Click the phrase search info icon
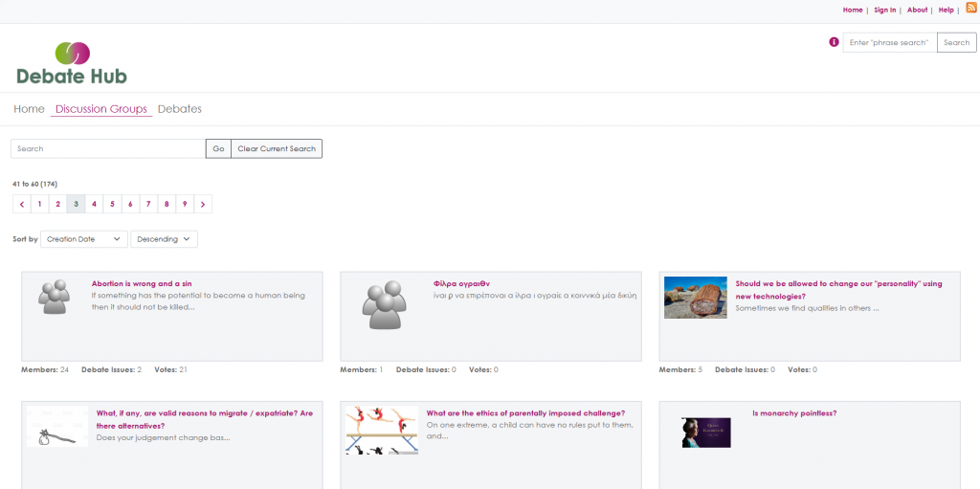The width and height of the screenshot is (980, 489). click(x=834, y=42)
